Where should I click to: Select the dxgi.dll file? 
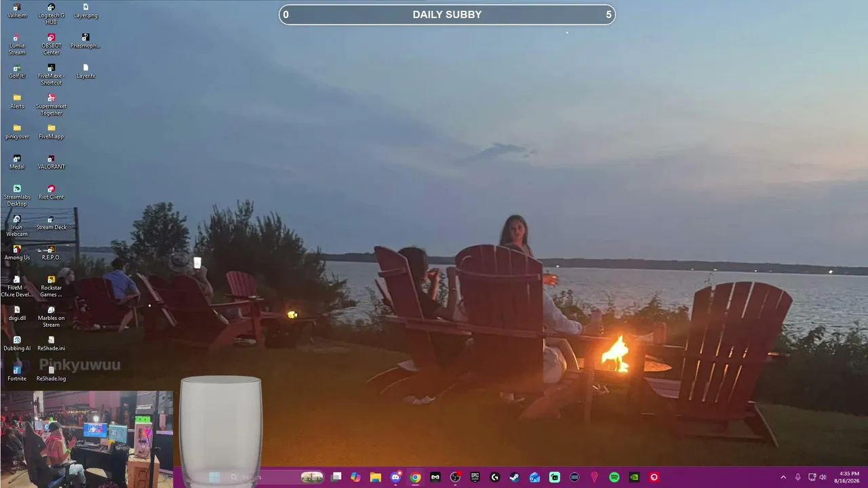click(17, 314)
